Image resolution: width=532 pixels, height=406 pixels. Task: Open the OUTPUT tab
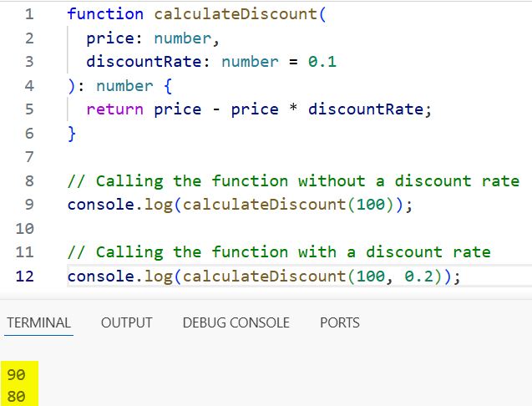pyautogui.click(x=127, y=322)
